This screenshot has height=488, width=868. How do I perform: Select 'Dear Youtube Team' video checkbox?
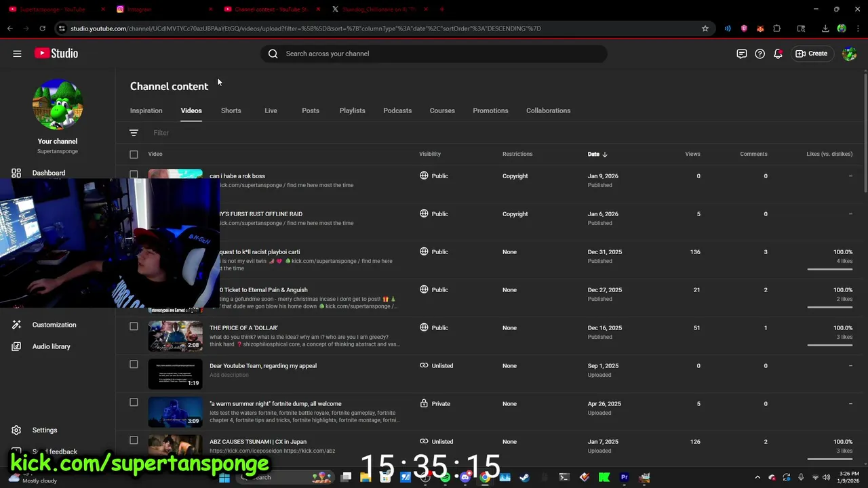(134, 364)
